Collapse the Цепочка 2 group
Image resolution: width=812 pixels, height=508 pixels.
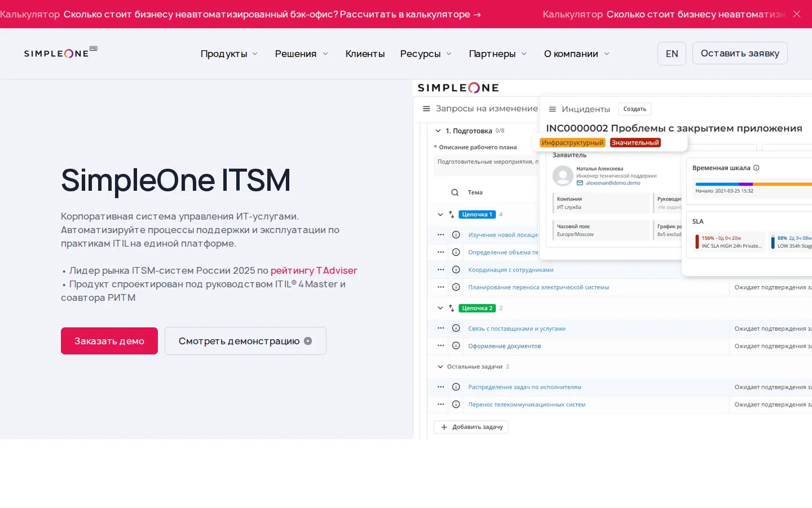440,308
